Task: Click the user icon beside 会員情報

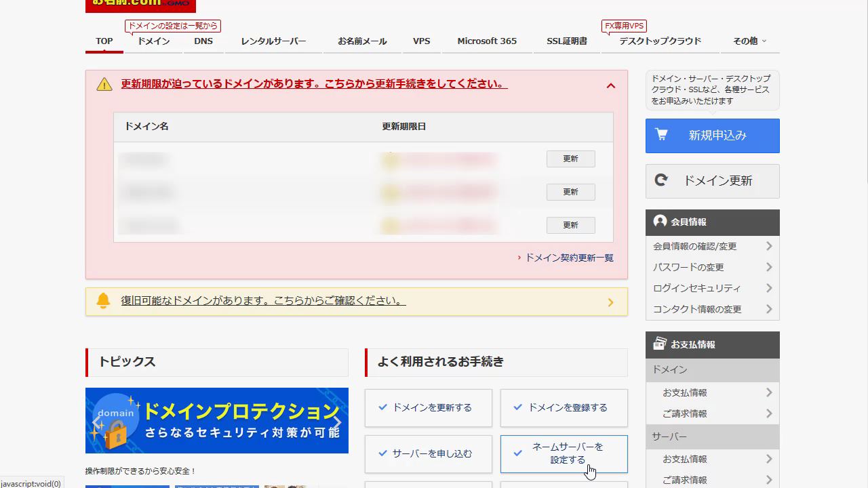Action: (660, 222)
